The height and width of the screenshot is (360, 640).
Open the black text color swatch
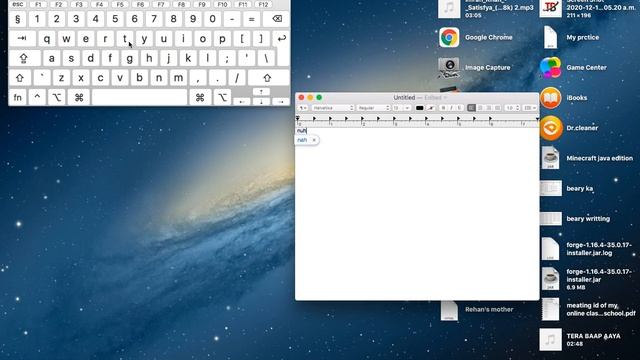click(x=419, y=108)
